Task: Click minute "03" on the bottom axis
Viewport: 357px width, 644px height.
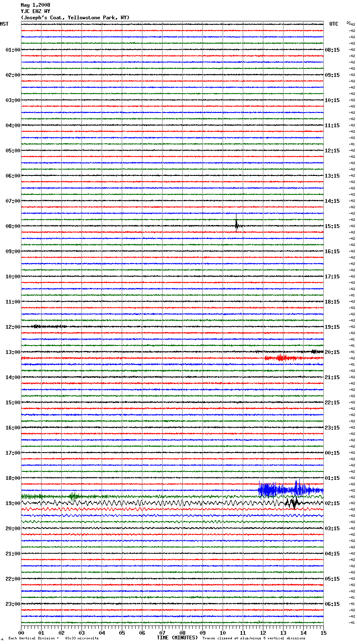Action: click(81, 633)
